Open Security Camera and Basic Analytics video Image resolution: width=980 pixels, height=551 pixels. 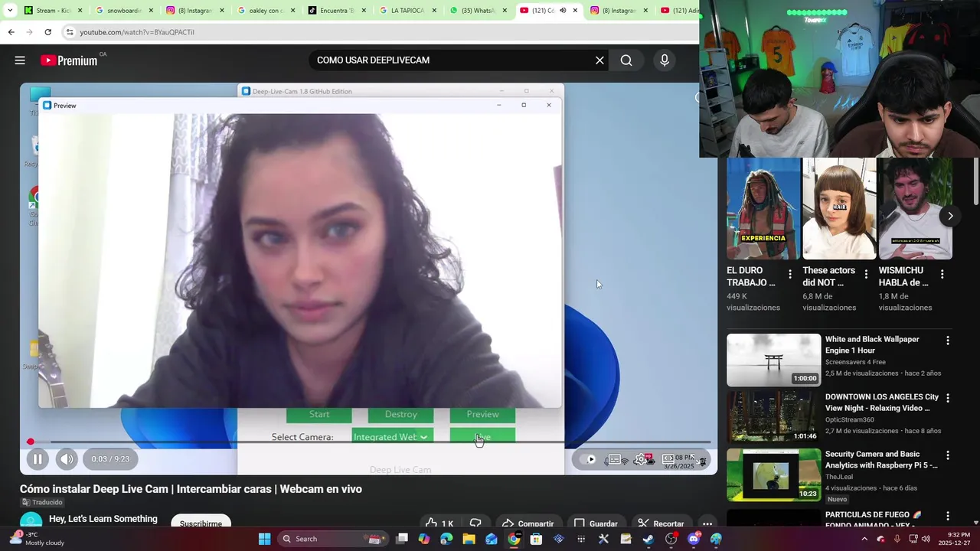click(x=773, y=474)
